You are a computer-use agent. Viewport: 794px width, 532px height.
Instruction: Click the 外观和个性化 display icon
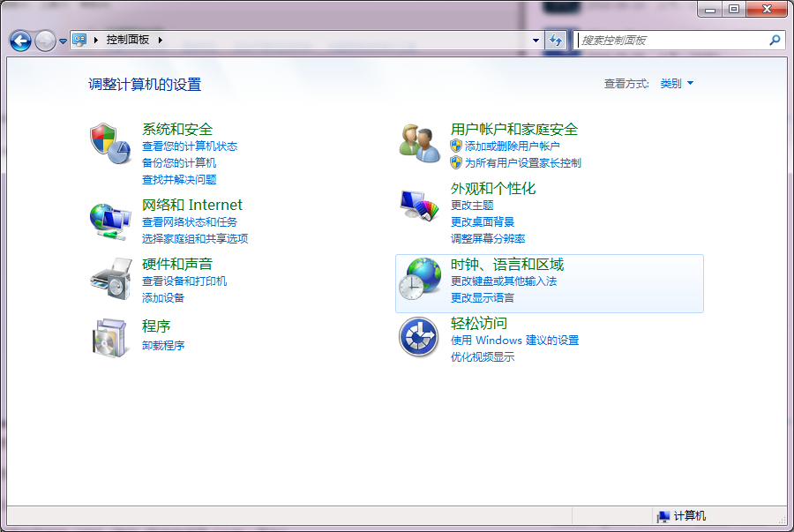click(x=418, y=205)
